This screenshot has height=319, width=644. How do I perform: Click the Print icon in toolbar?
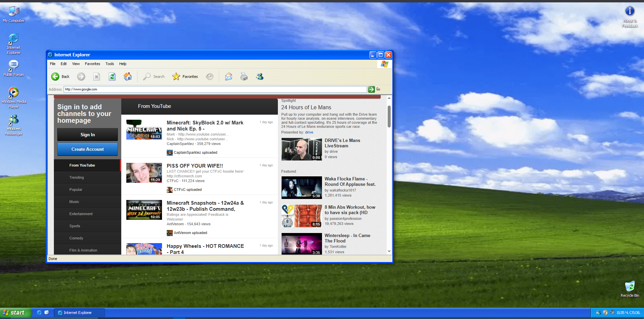(244, 77)
